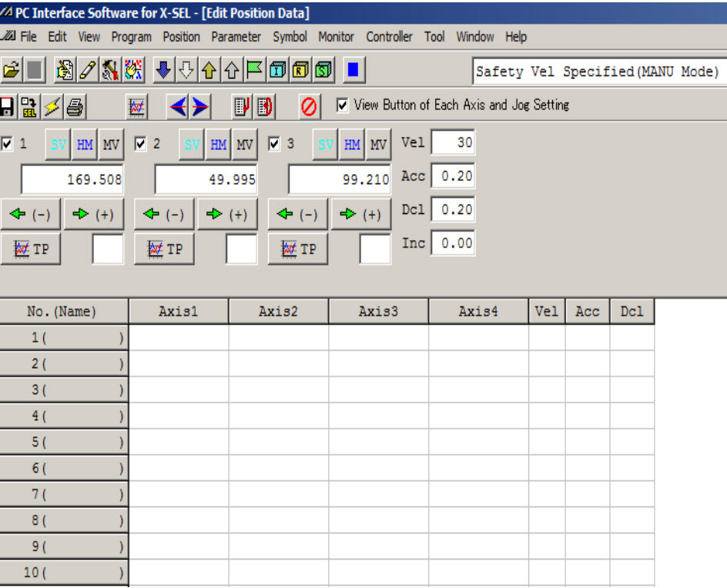The height and width of the screenshot is (588, 727).
Task: Disable View Button of Each Axis checkbox
Action: pyautogui.click(x=343, y=105)
